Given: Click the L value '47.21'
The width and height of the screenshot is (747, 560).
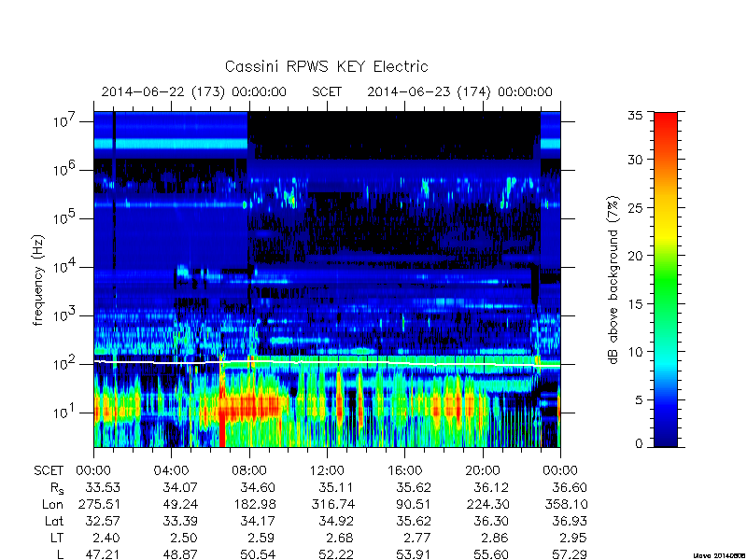Looking at the screenshot, I should point(103,553).
